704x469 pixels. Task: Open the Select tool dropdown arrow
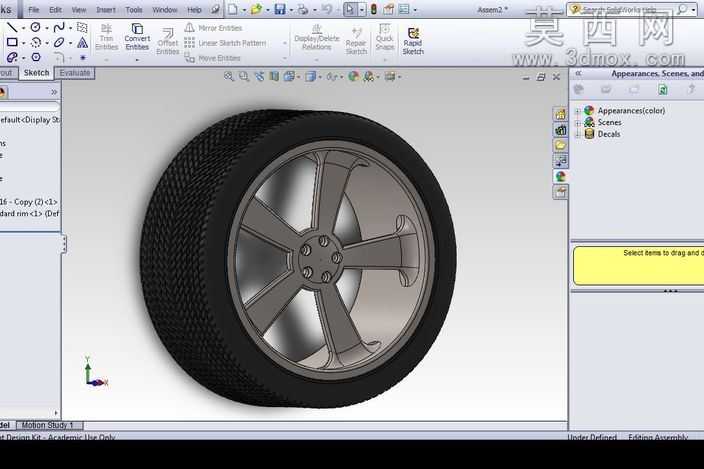(x=362, y=9)
